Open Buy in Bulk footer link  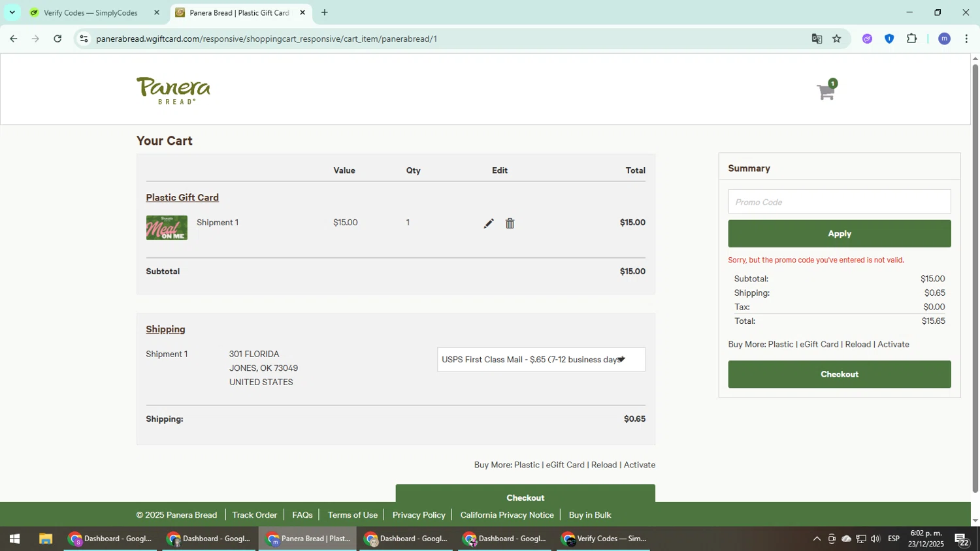pos(590,515)
